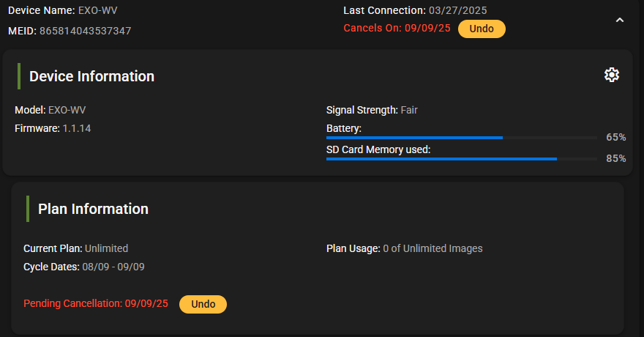
Task: Click the Device Name EXO-WV value
Action: click(97, 10)
